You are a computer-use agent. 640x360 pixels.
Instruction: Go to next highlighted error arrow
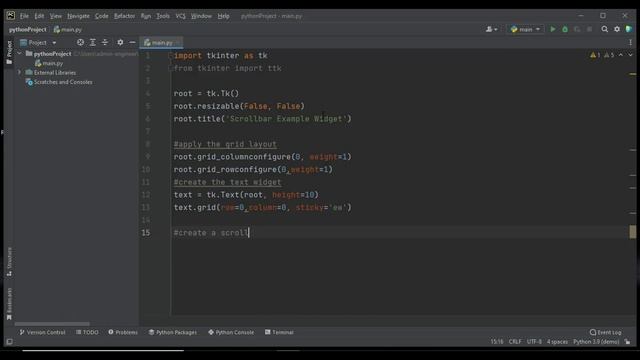point(630,55)
